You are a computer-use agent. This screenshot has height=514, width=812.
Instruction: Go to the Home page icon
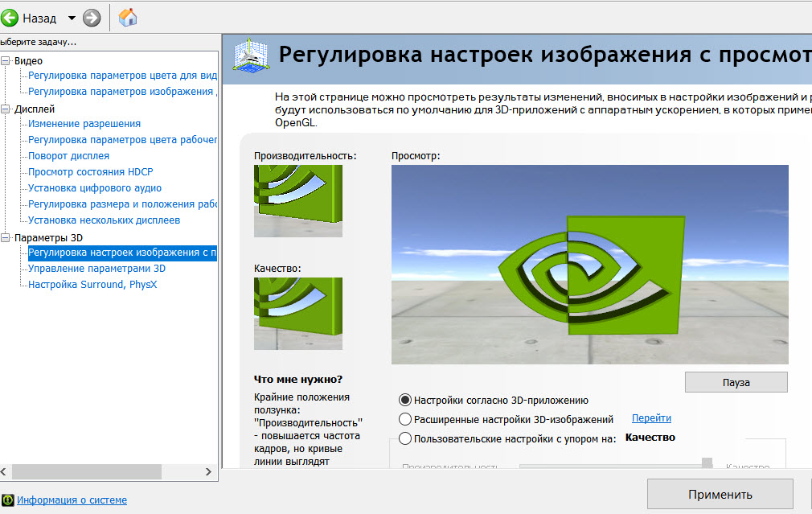click(127, 18)
